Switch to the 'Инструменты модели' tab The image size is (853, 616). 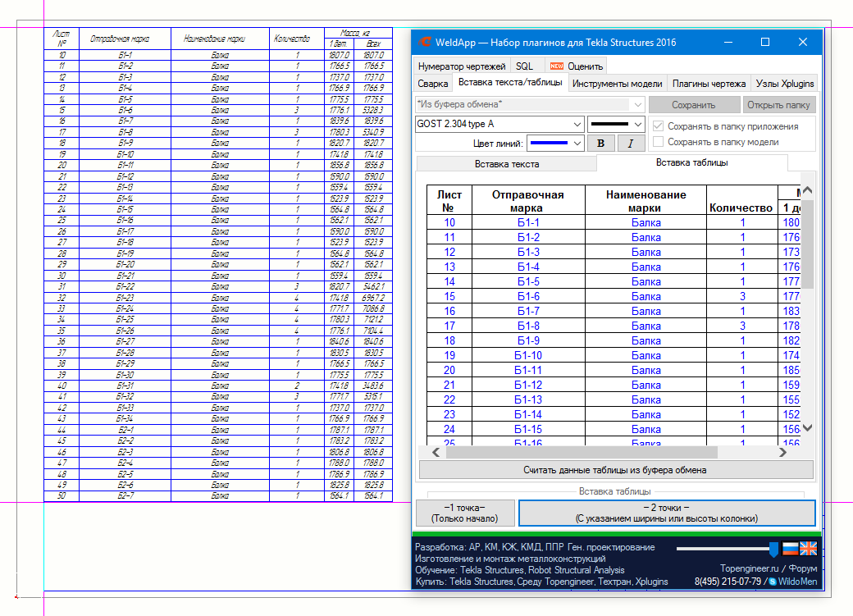pos(617,83)
